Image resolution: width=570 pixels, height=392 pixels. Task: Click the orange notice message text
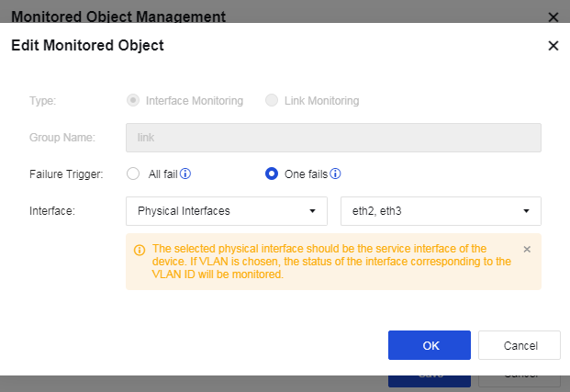331,261
